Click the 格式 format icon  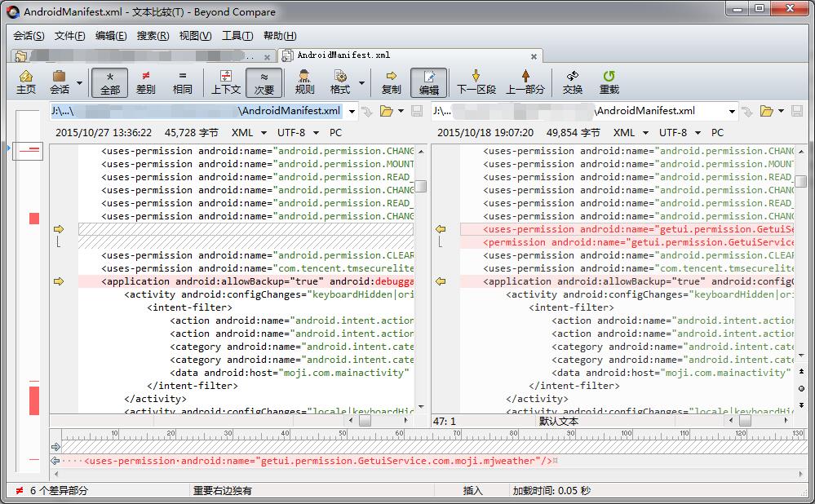(340, 82)
